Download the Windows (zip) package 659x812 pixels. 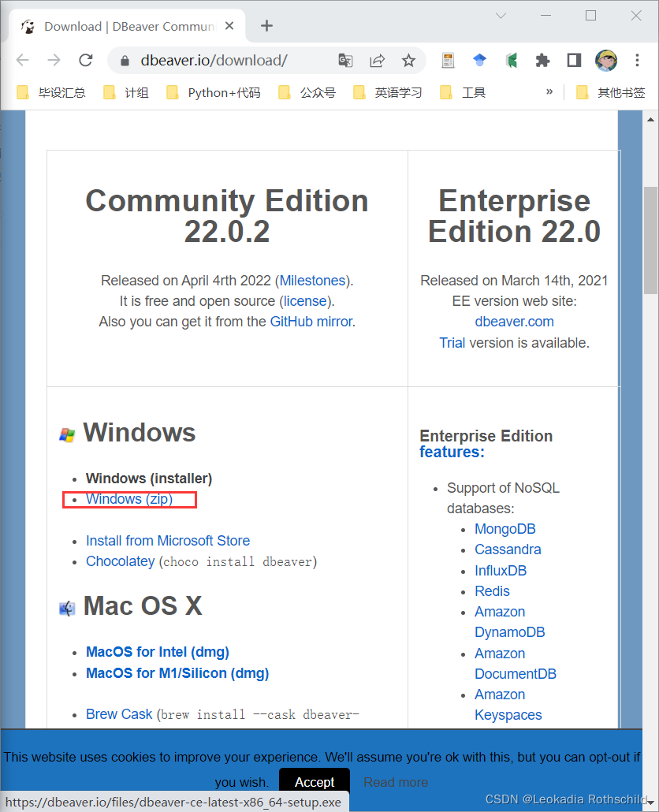point(129,499)
